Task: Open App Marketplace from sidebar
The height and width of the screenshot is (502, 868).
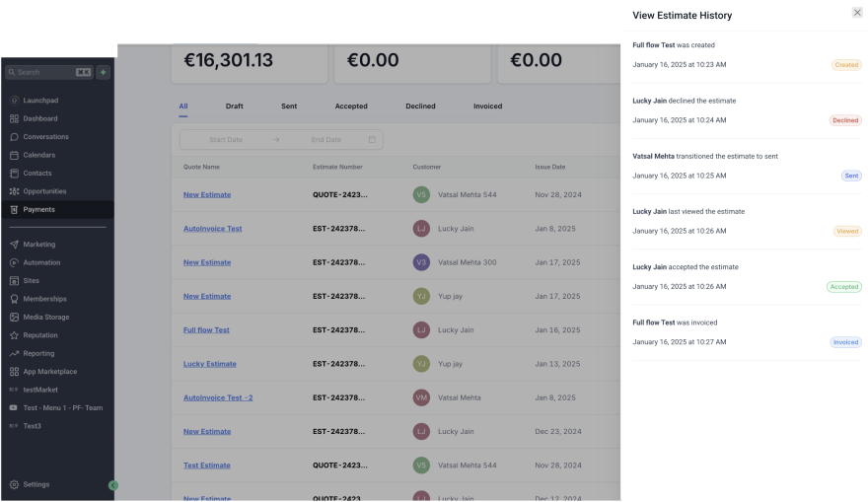Action: 49,372
